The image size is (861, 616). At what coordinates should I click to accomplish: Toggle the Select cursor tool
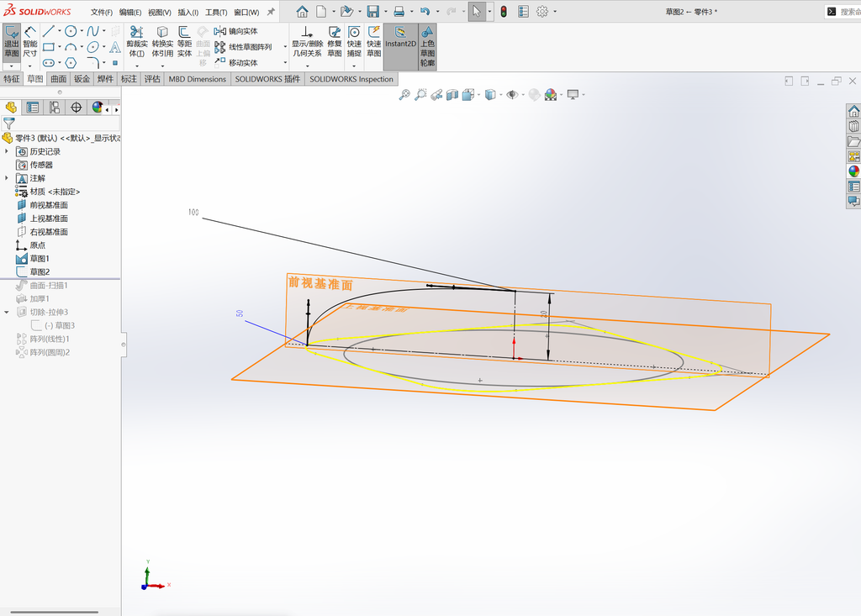pyautogui.click(x=477, y=12)
